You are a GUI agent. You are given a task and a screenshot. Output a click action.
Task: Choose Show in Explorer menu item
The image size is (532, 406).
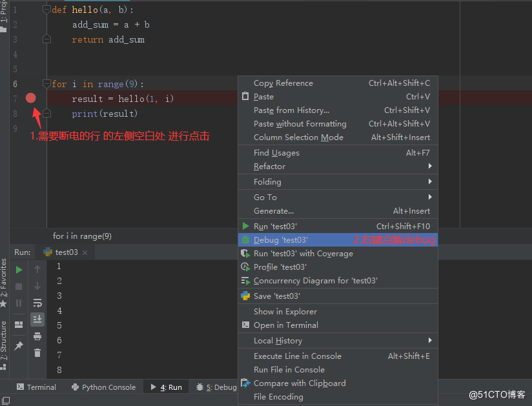[338, 311]
